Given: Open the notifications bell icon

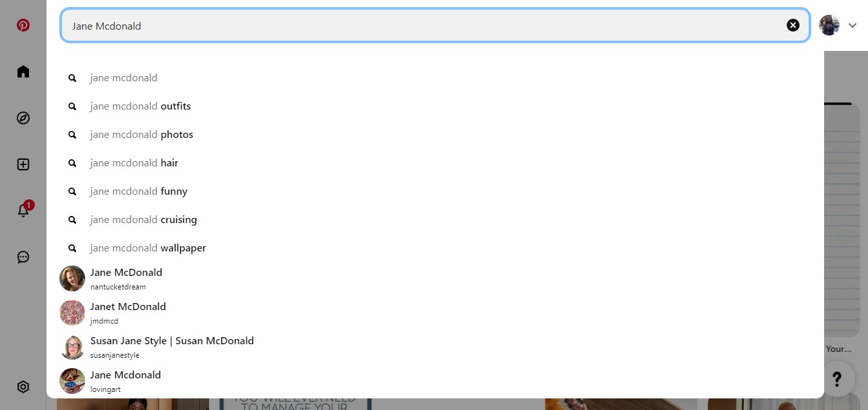Looking at the screenshot, I should point(23,210).
